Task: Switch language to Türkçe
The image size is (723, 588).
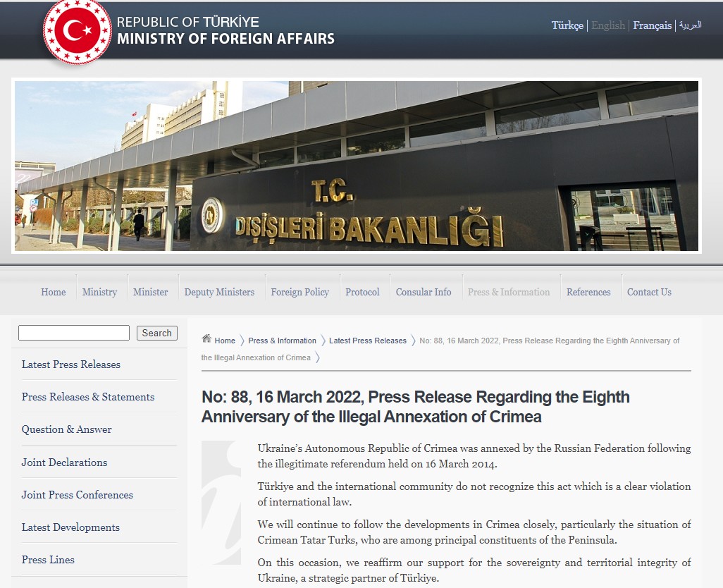Action: [567, 25]
